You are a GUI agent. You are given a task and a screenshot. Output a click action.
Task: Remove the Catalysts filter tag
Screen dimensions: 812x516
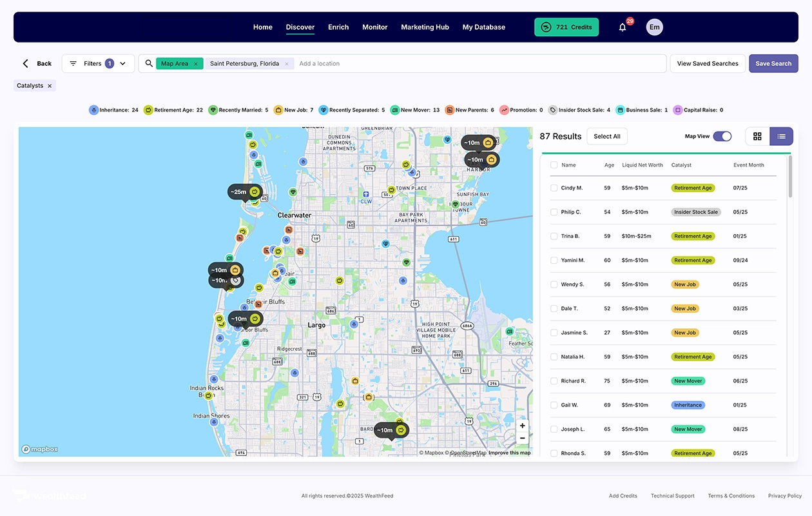tap(50, 86)
